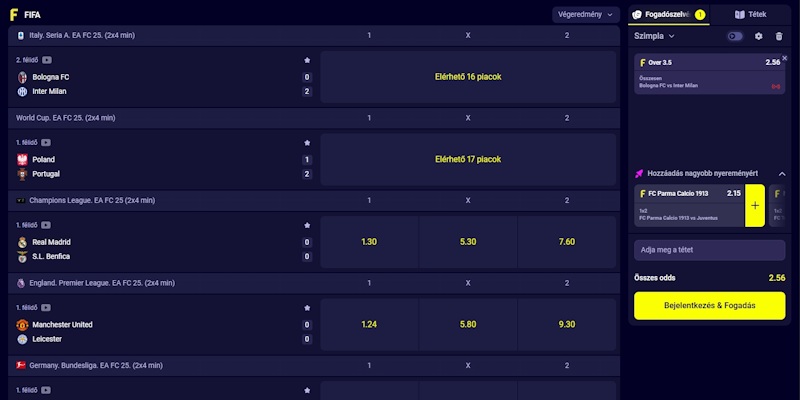The image size is (800, 400).
Task: Toggle the switch next to Szimpla
Action: (x=735, y=36)
